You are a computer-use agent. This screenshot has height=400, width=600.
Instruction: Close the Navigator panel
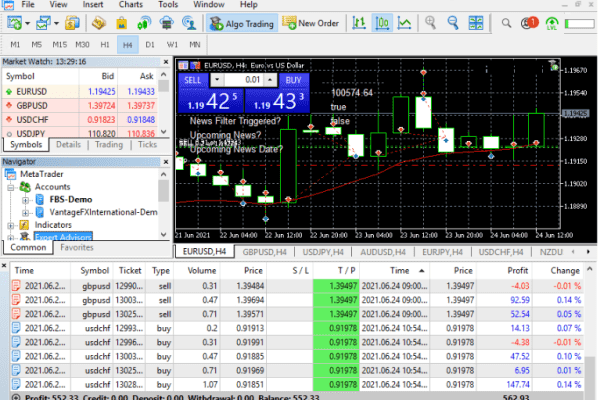(166, 162)
